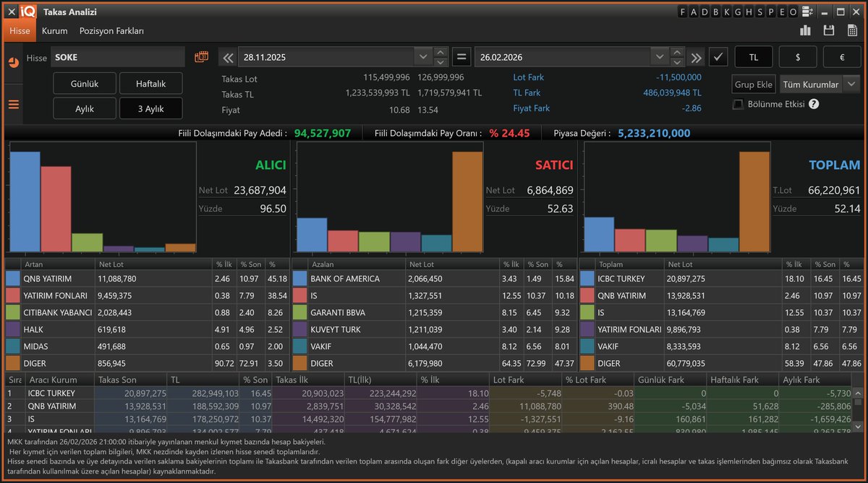This screenshot has height=483, width=868.
Task: Decrement the 26.02.2026 date with down arrow
Action: [x=677, y=62]
